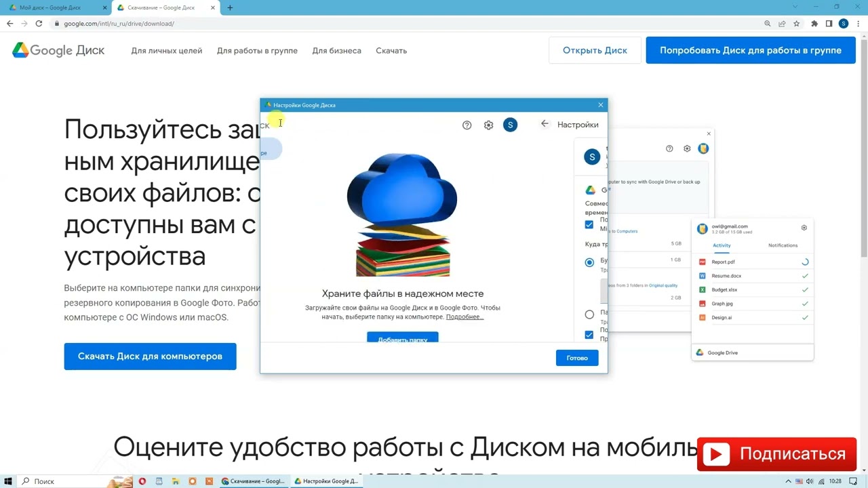This screenshot has width=868, height=488.
Task: Open the Подробнее link in the dialog
Action: pos(465,317)
